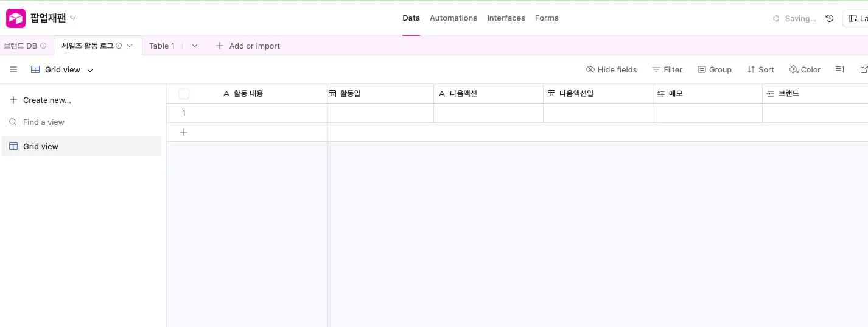868x327 pixels.
Task: Select the 브랜드 DB table tab
Action: (21, 46)
